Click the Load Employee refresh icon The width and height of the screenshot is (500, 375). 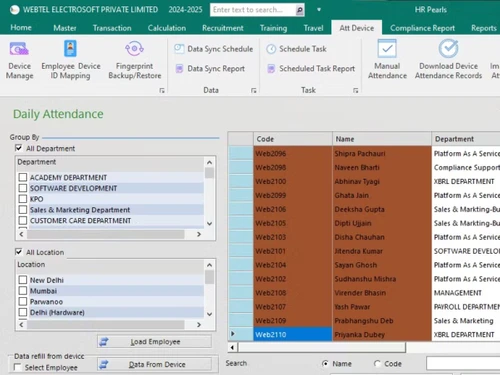[x=104, y=342]
